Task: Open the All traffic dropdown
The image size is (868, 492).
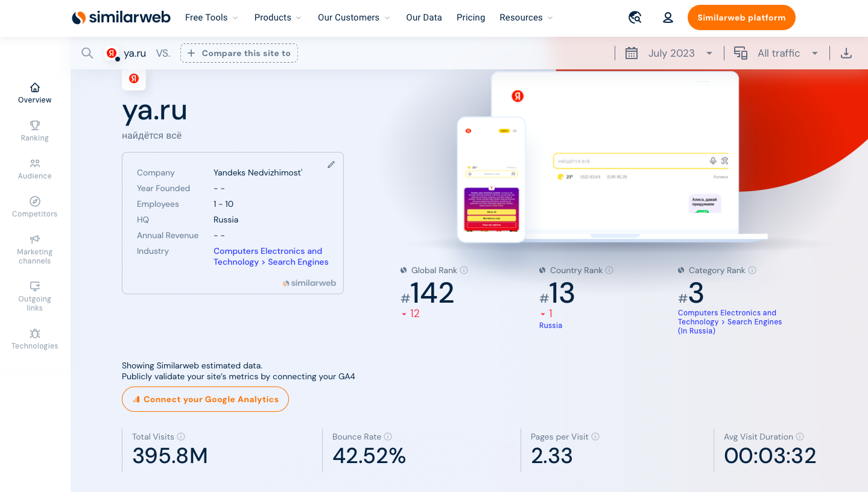Action: (788, 53)
